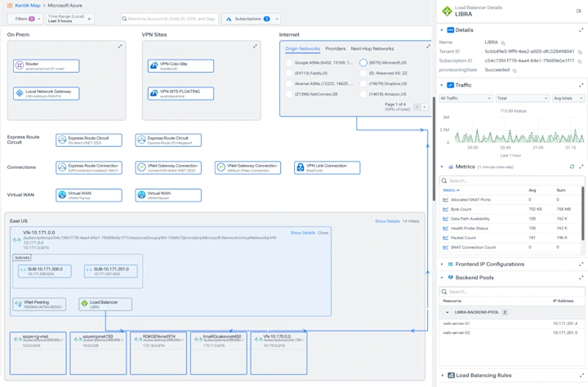Viewport: 588px width, 387px height.
Task: Open the Total dropdown in Traffic
Action: pyautogui.click(x=523, y=98)
